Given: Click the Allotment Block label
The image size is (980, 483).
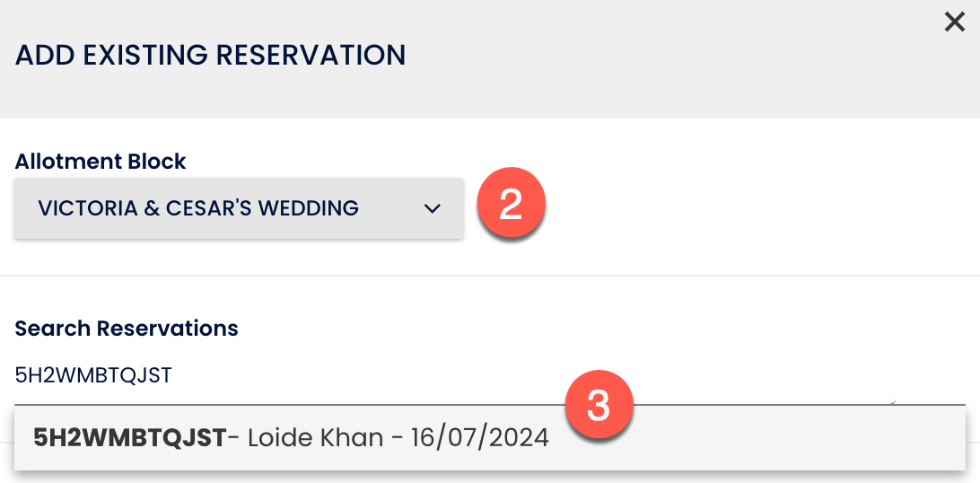Looking at the screenshot, I should pos(101,162).
